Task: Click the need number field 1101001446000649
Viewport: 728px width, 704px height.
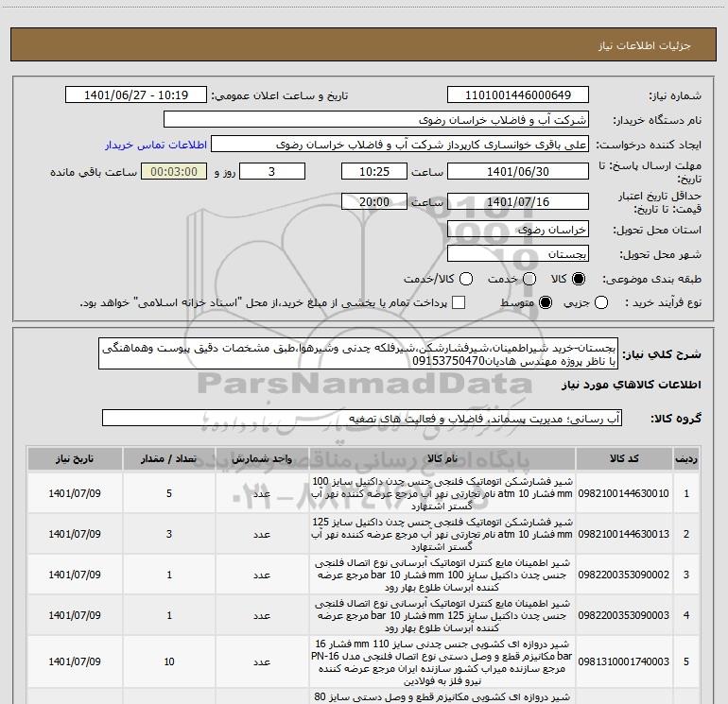Action: coord(518,95)
